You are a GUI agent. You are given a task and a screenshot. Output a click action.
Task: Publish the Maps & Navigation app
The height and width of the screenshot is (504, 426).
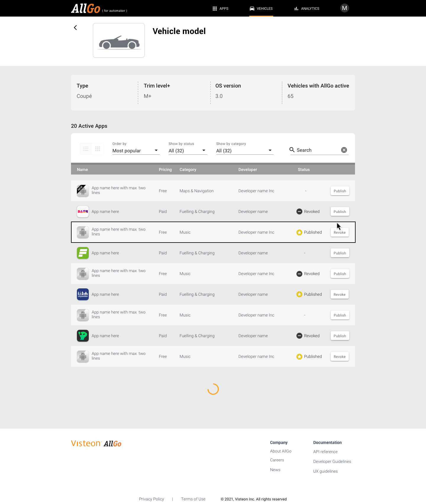point(340,191)
